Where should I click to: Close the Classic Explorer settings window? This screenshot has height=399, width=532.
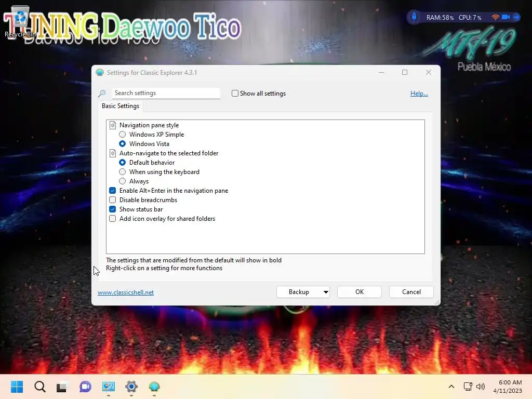[429, 72]
